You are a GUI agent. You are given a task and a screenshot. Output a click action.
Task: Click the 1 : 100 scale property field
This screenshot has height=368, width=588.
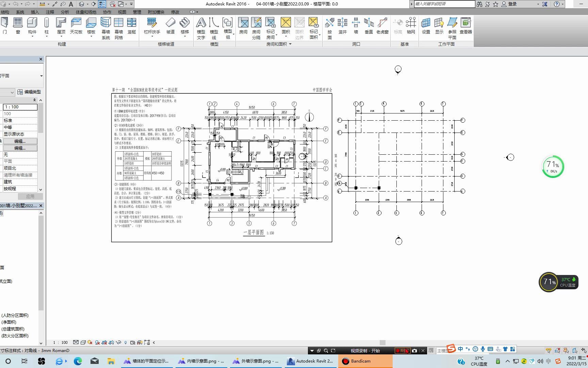(20, 107)
